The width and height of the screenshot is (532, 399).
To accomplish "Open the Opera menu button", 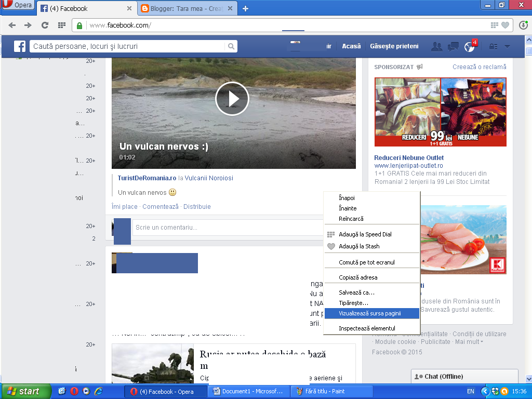I will tap(18, 5).
